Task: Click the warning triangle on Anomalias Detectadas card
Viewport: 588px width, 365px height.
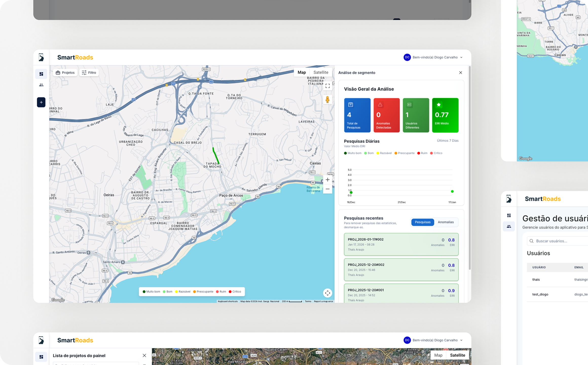Action: 380,104
